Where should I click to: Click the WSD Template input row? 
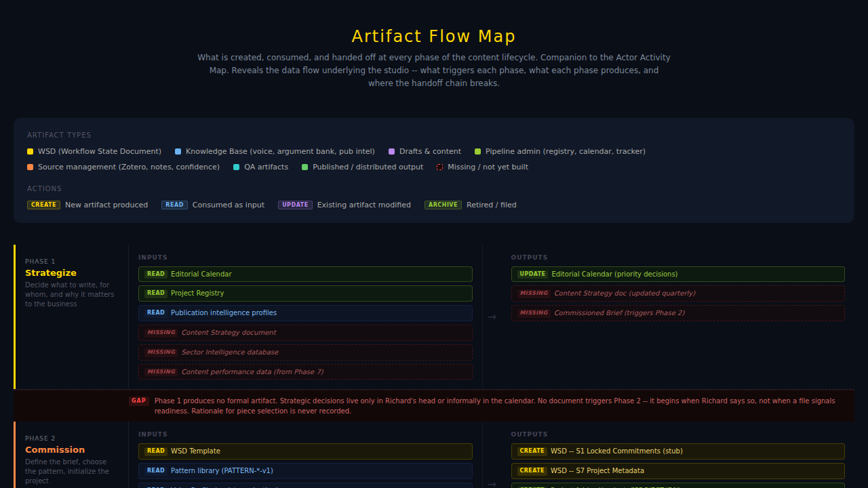point(305,451)
